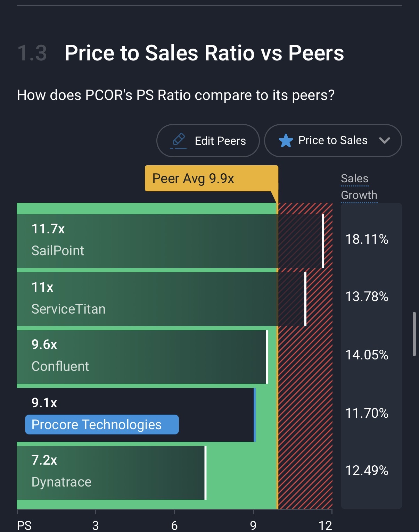Open the Price to Sales metric selector

tap(332, 141)
